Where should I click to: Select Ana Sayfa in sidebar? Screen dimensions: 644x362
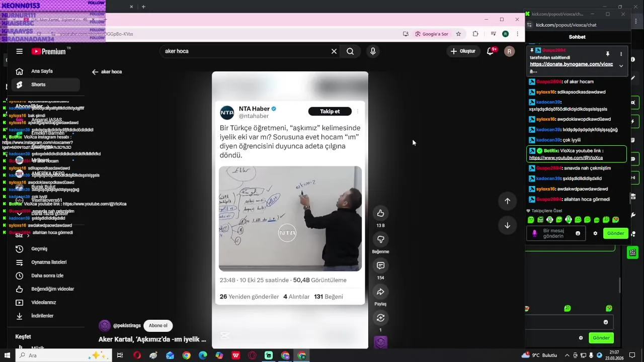[x=45, y=71]
